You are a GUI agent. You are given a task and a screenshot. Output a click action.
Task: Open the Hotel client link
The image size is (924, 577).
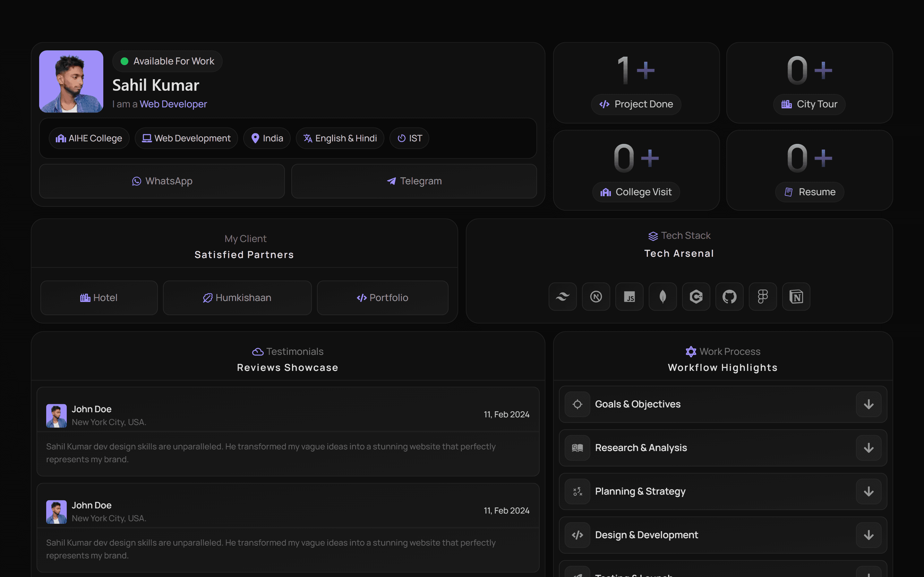[x=99, y=298]
